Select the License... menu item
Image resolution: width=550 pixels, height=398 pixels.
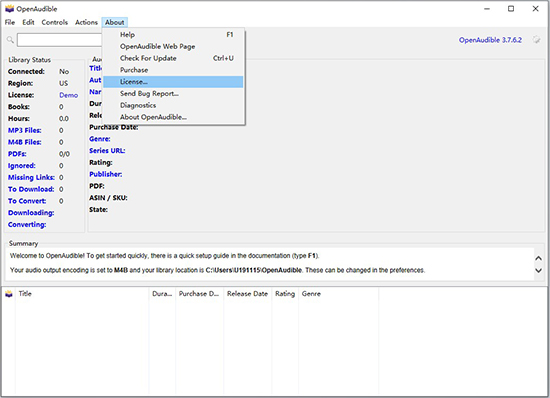(x=173, y=82)
